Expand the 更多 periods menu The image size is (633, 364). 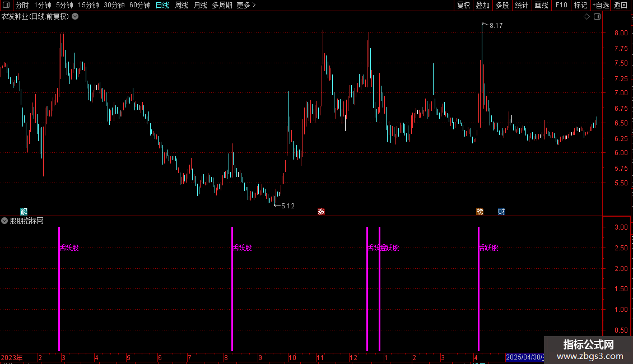click(x=246, y=5)
